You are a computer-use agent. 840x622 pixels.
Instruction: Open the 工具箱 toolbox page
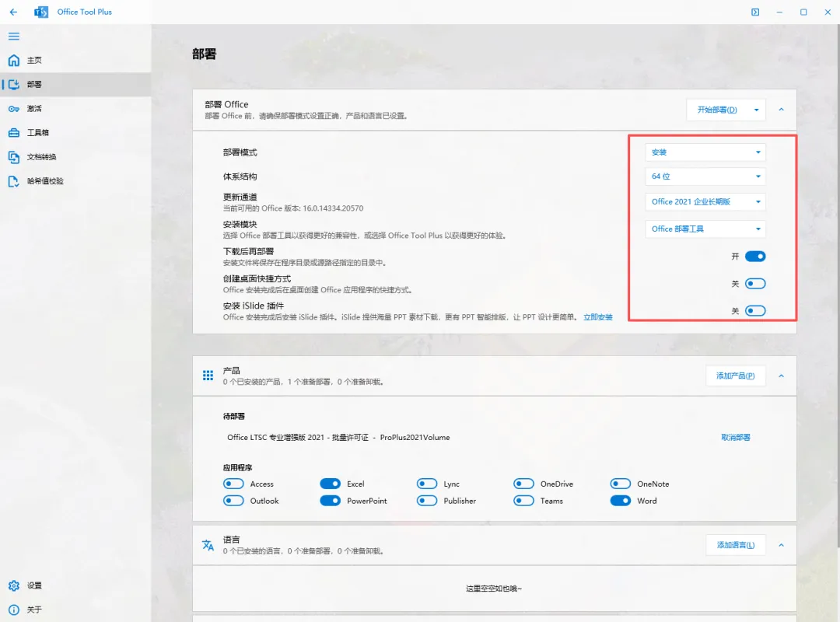(x=75, y=132)
